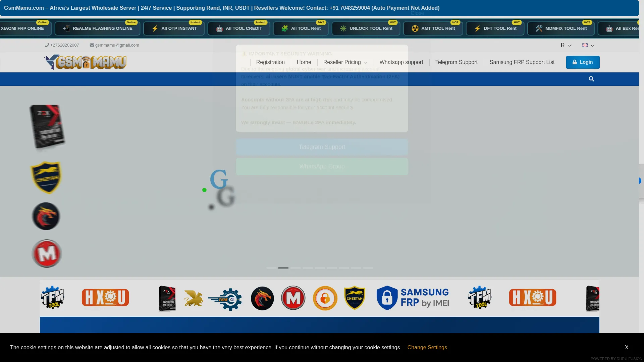Click the ZeX Samsung tool box in brand strip
The height and width of the screenshot is (362, 644).
coord(167,298)
